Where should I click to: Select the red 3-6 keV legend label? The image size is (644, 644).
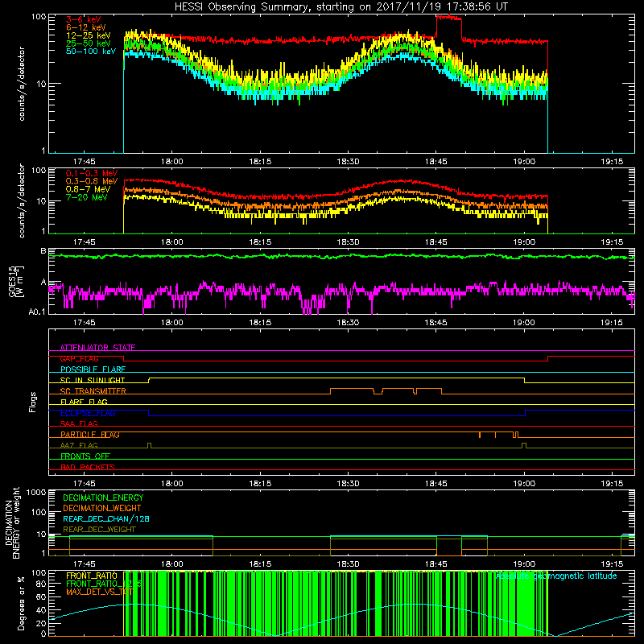coord(84,19)
